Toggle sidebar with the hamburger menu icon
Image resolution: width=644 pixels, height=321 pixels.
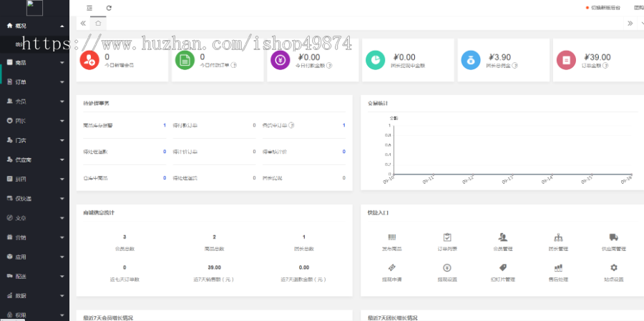(x=89, y=8)
